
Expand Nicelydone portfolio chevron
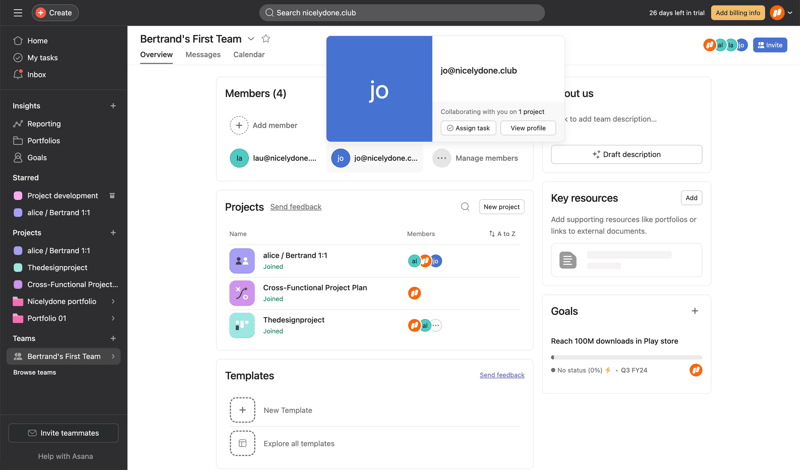[113, 301]
